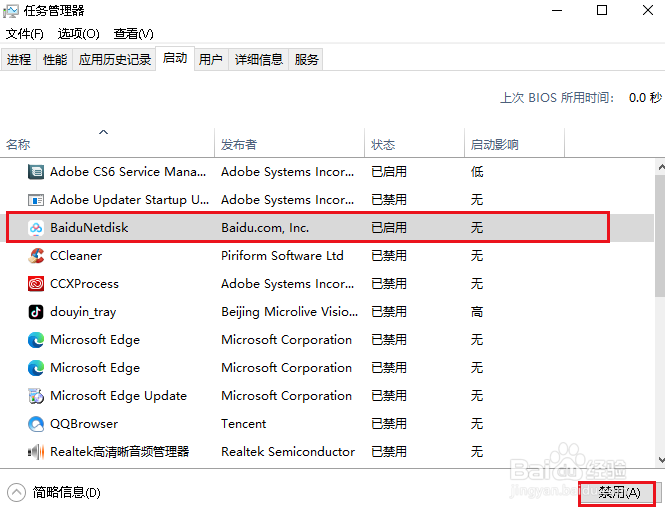Click the Task Manager title bar icon
The width and height of the screenshot is (665, 514).
point(11,11)
